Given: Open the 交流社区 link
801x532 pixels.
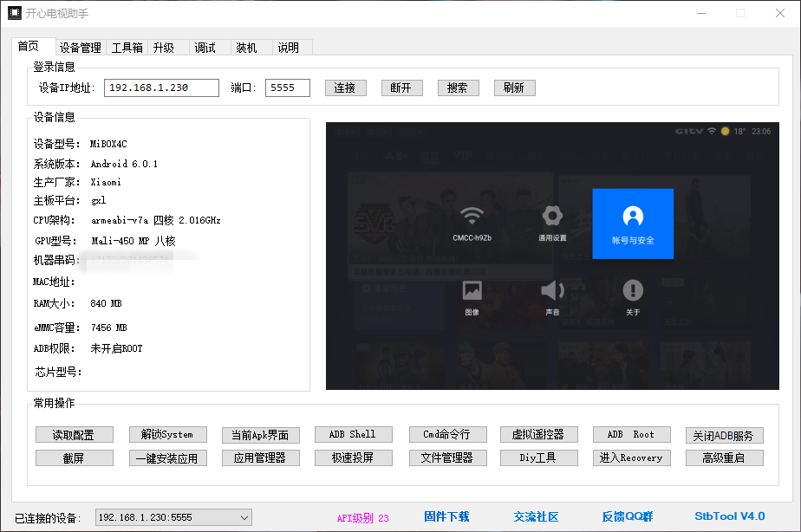Looking at the screenshot, I should tap(536, 516).
